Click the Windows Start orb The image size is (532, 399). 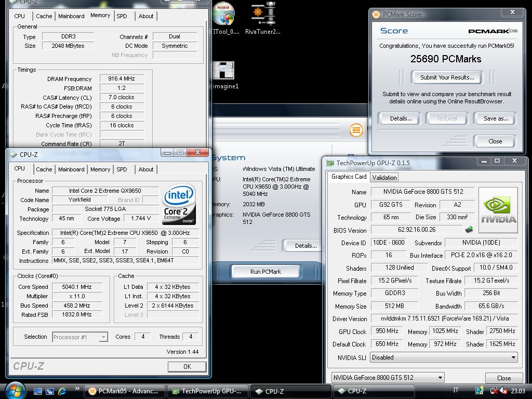coord(15,391)
